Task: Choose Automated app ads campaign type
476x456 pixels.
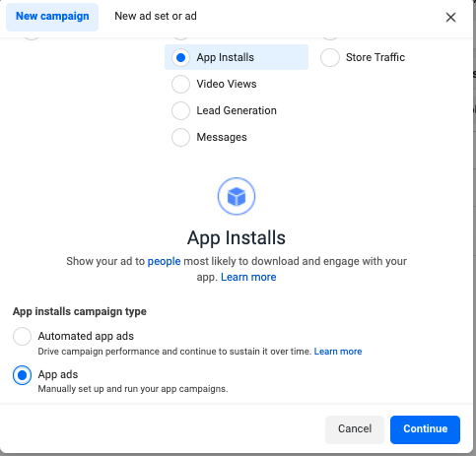Action: point(22,336)
